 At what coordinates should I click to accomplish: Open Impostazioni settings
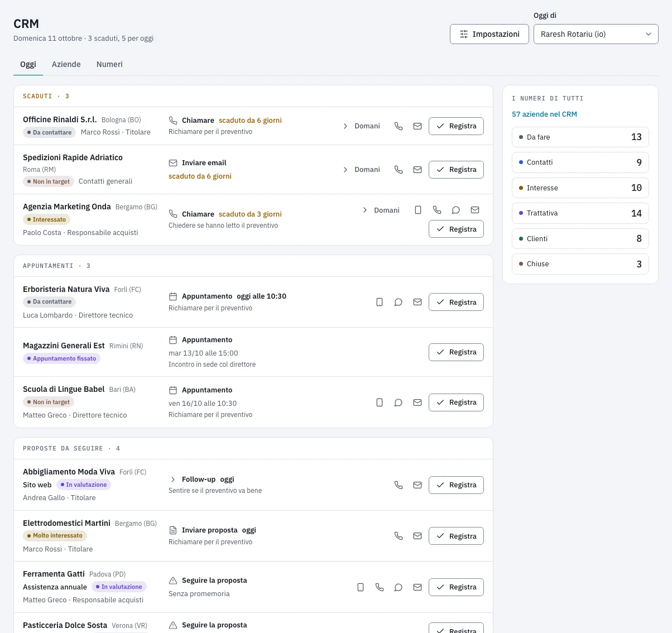[489, 34]
